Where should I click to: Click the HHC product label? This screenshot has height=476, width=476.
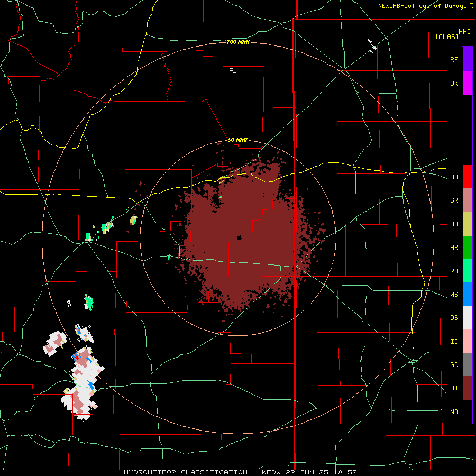pos(464,32)
